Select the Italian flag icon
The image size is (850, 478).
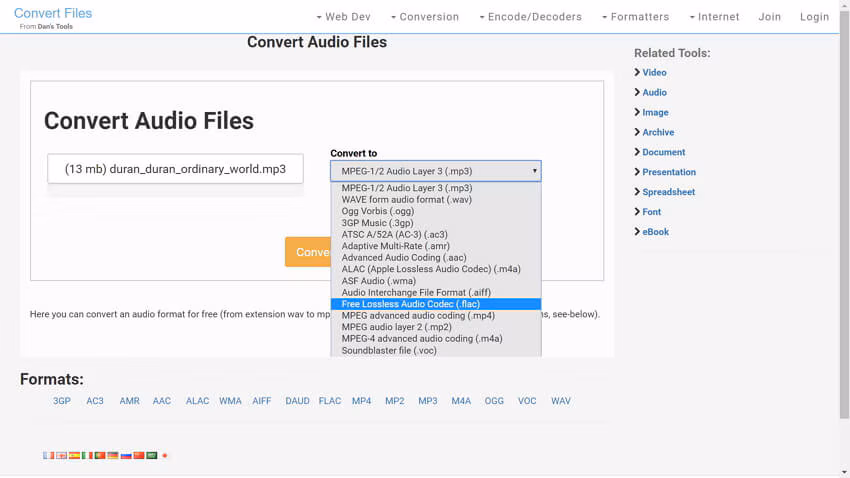(x=87, y=455)
